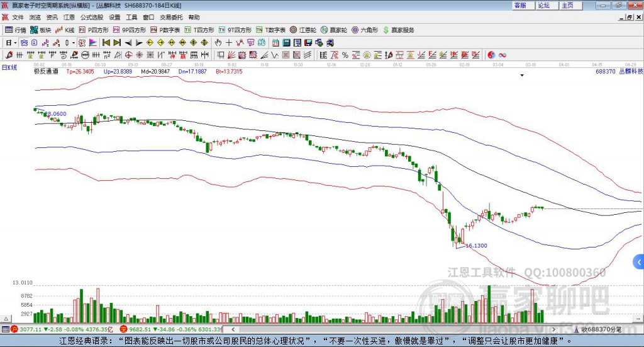This screenshot has width=644, height=347.
Task: Click the 主页 homepage button
Action: pyautogui.click(x=571, y=5)
